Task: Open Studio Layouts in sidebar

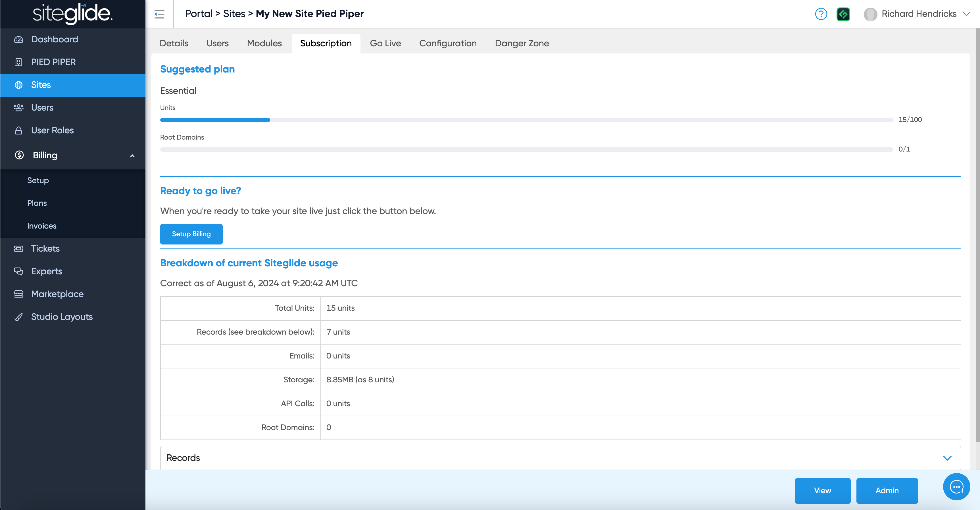Action: pyautogui.click(x=73, y=317)
